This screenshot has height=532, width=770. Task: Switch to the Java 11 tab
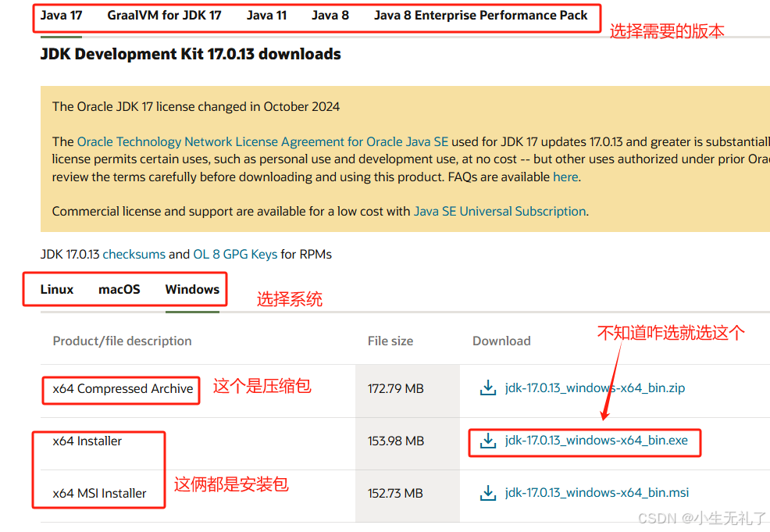pyautogui.click(x=266, y=15)
